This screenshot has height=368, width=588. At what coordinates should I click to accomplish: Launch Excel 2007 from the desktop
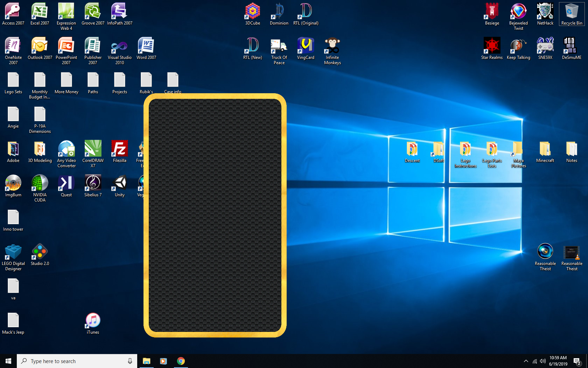[x=40, y=14]
